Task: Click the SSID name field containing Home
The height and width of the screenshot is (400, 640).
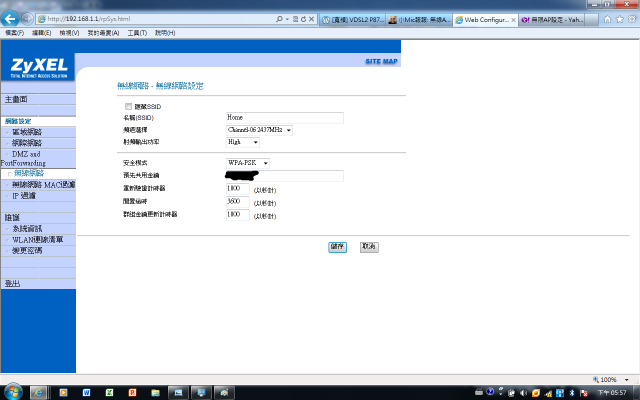Action: pos(285,118)
